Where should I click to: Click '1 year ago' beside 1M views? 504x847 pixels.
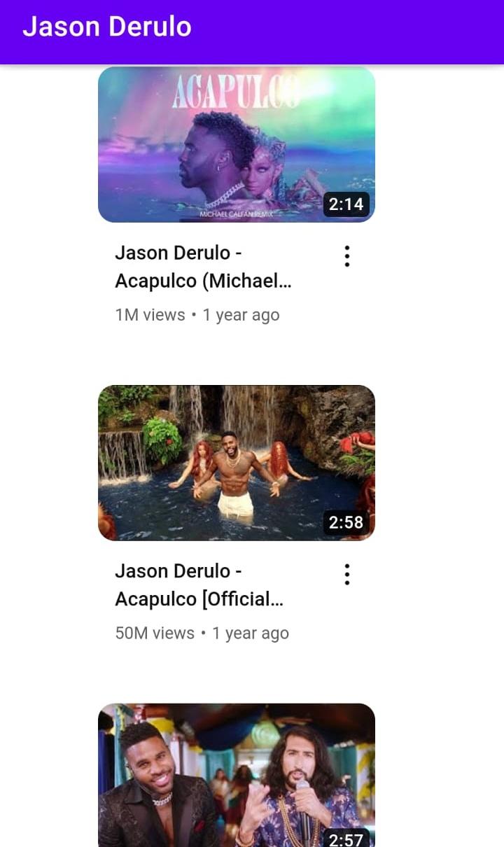point(241,315)
